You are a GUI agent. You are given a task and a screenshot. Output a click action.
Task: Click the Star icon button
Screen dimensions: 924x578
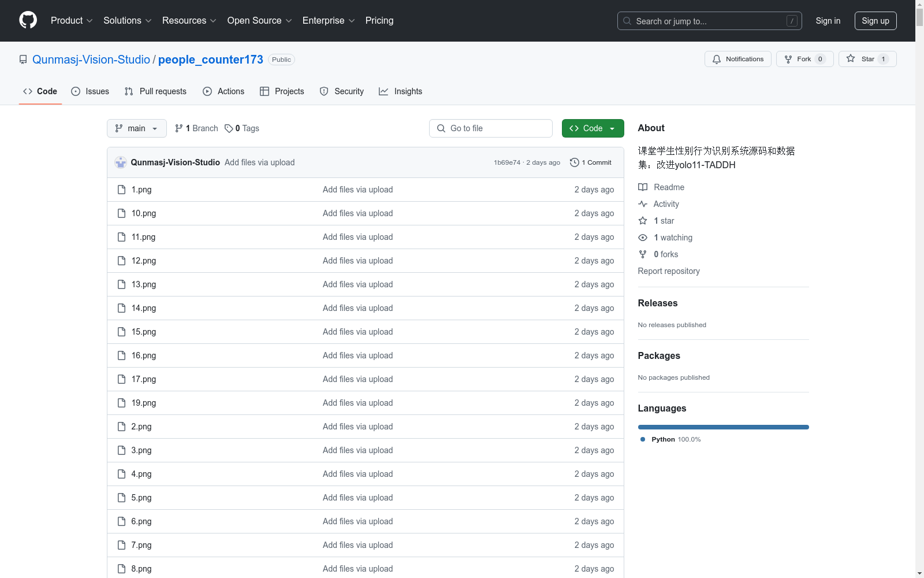(x=851, y=59)
